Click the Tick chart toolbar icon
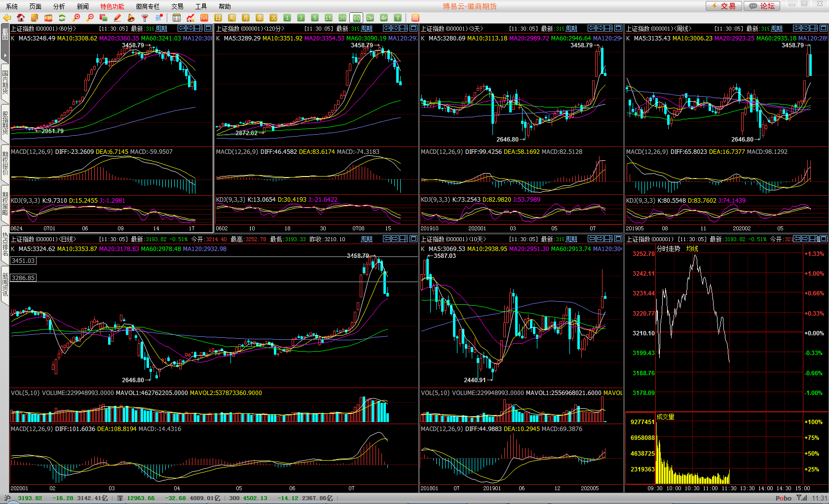Image resolution: width=829 pixels, height=504 pixels. click(x=204, y=18)
